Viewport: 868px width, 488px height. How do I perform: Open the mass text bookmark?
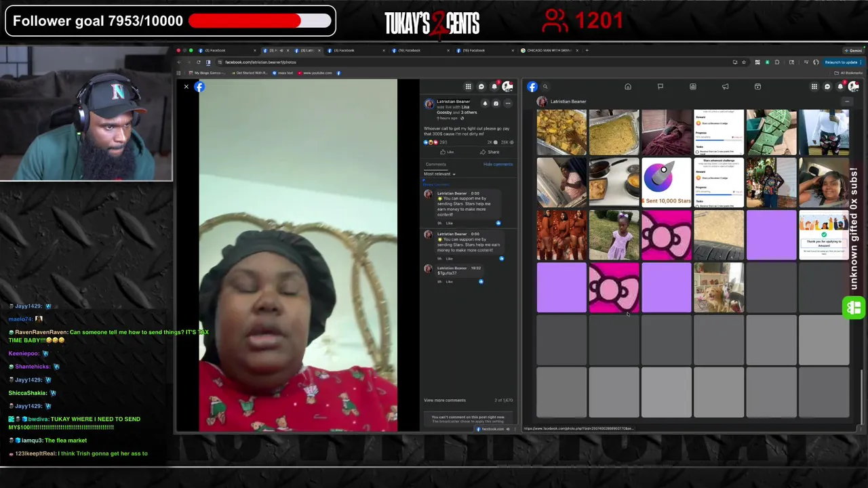(x=284, y=73)
